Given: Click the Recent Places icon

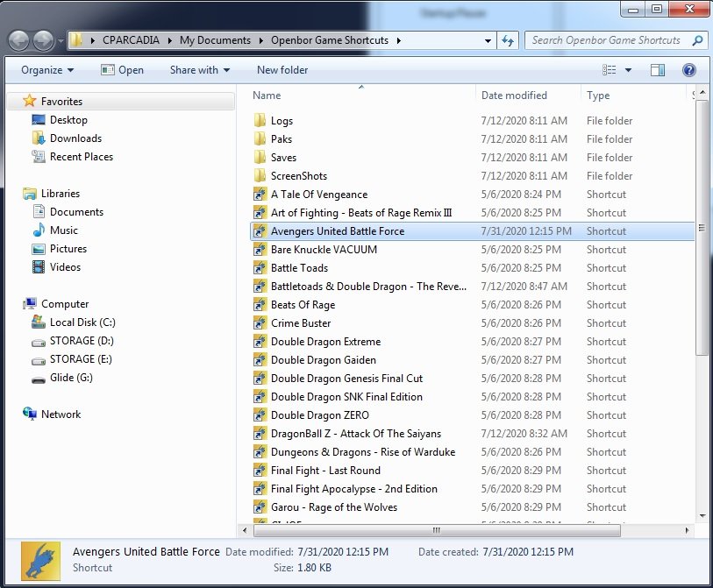Looking at the screenshot, I should (x=39, y=157).
